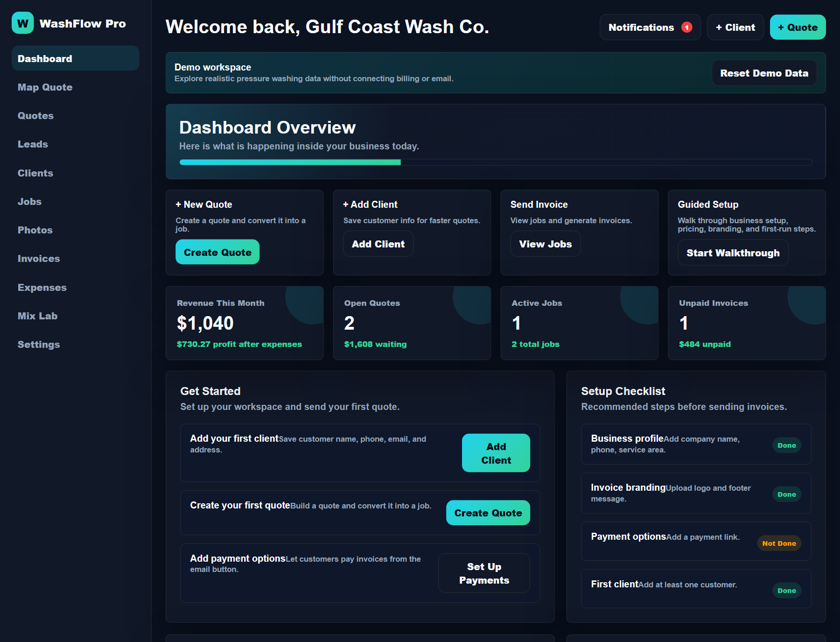
Task: Switch to the Jobs page
Action: click(30, 201)
